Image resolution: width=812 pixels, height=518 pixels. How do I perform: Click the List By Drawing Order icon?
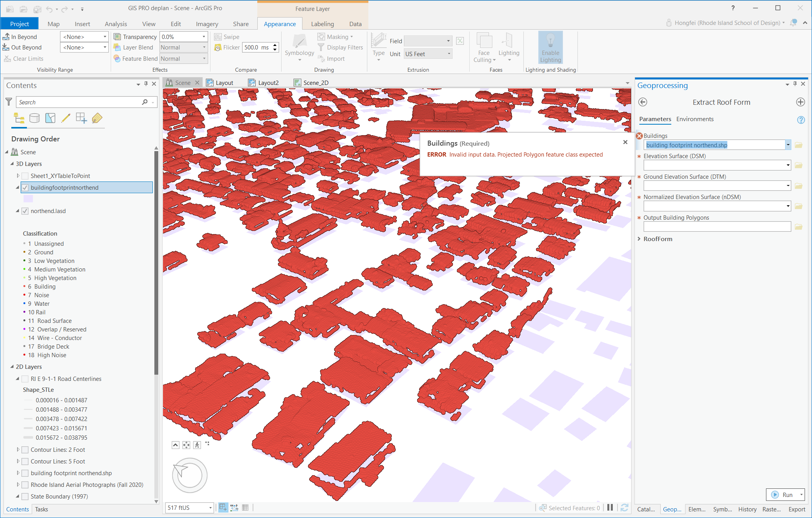click(19, 118)
